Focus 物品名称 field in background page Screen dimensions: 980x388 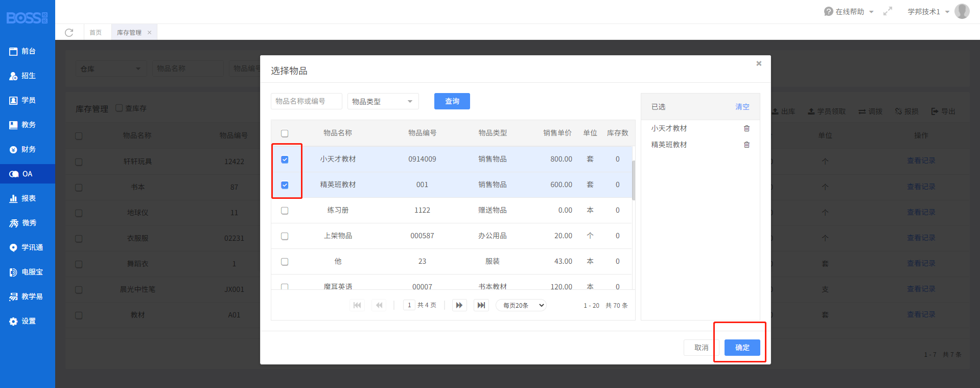[x=188, y=69]
